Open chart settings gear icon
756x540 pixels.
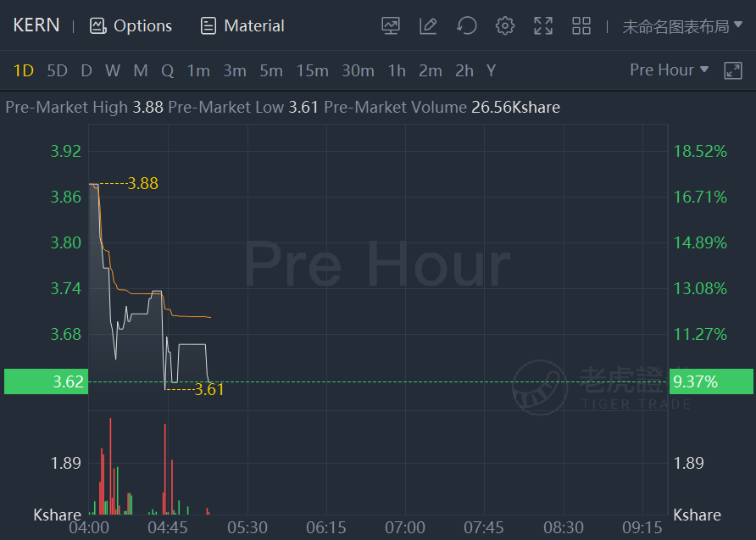pos(505,25)
